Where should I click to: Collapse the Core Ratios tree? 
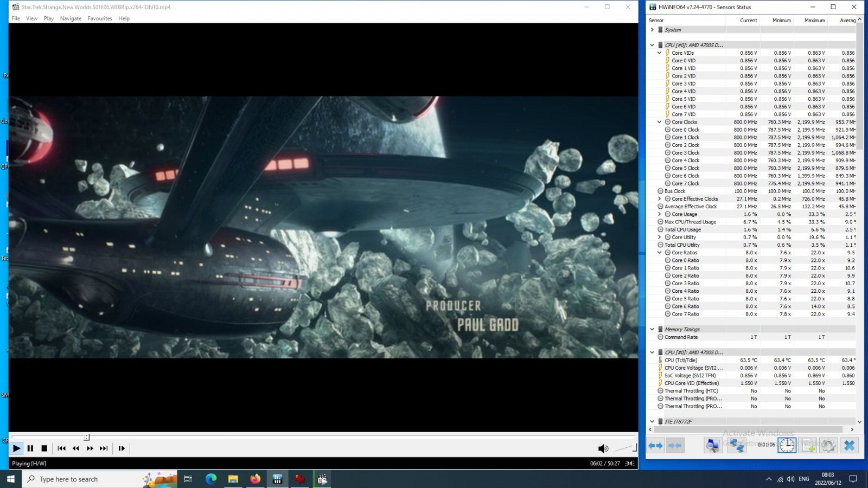click(660, 253)
